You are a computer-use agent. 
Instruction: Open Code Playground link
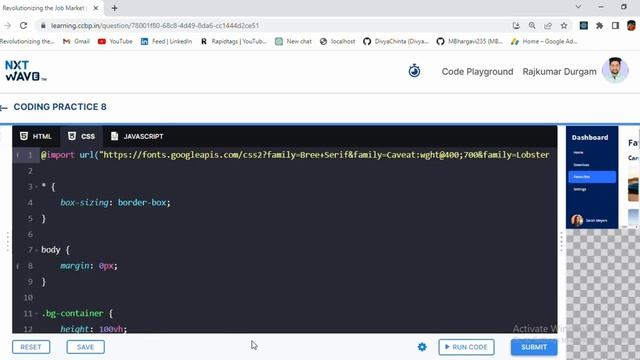tap(477, 72)
